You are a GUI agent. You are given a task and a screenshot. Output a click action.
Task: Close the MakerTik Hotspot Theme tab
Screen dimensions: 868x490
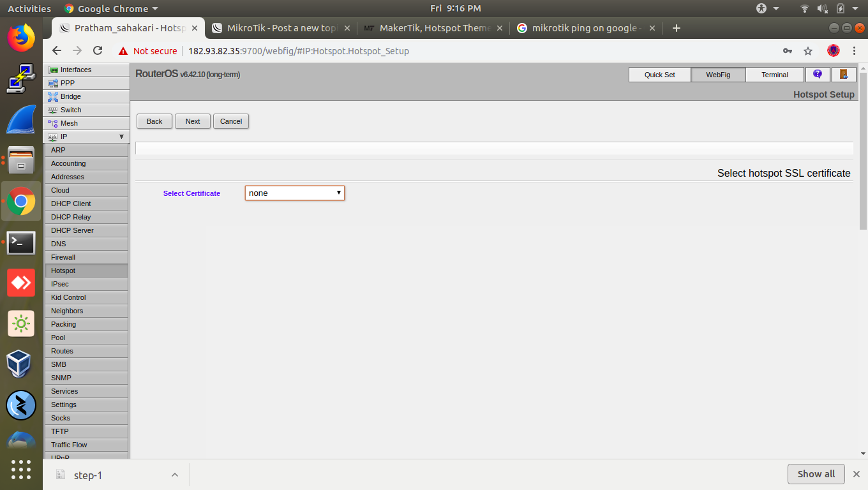pos(500,28)
